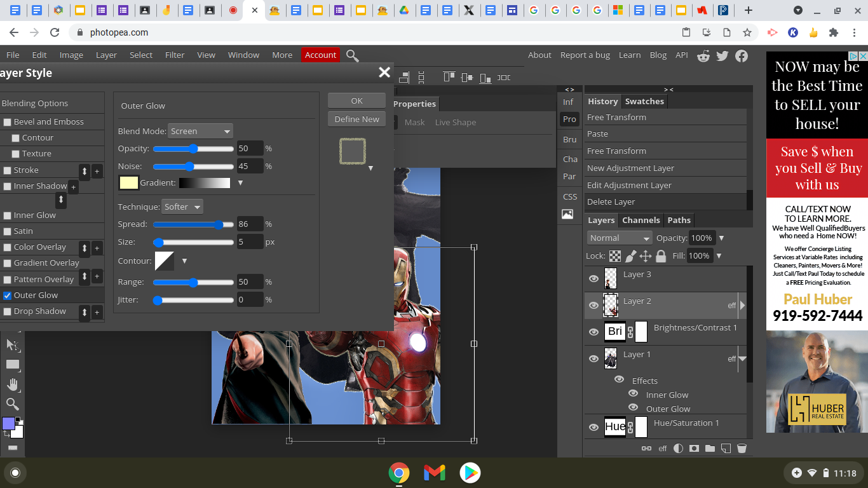868x488 pixels.
Task: Click the align top edges icon
Action: (449, 77)
